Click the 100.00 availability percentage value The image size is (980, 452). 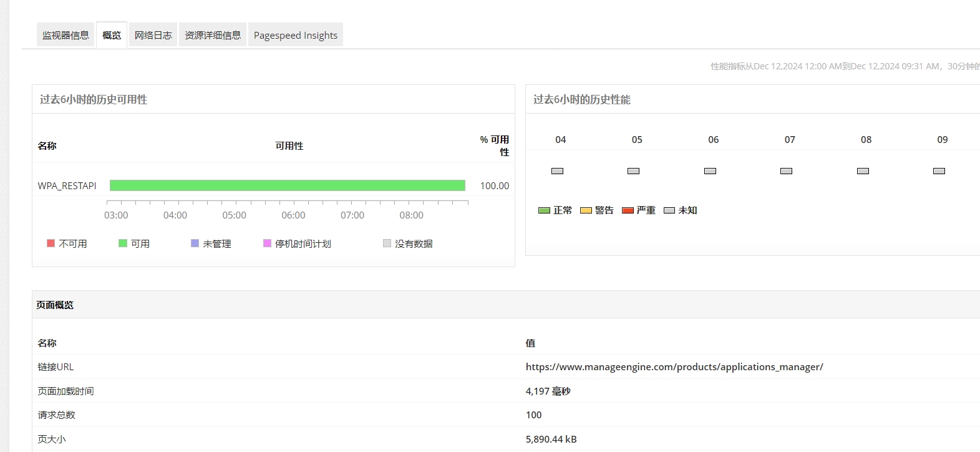pos(495,185)
